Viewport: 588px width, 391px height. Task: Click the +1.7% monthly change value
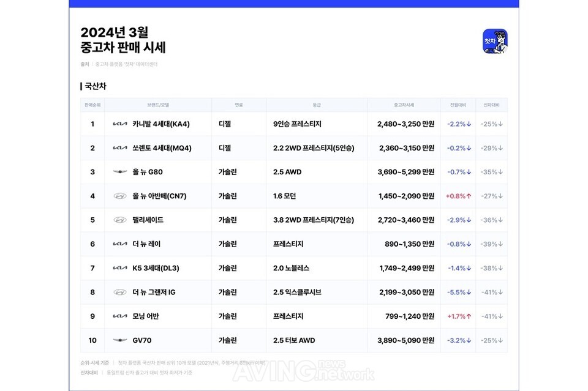[x=459, y=316]
